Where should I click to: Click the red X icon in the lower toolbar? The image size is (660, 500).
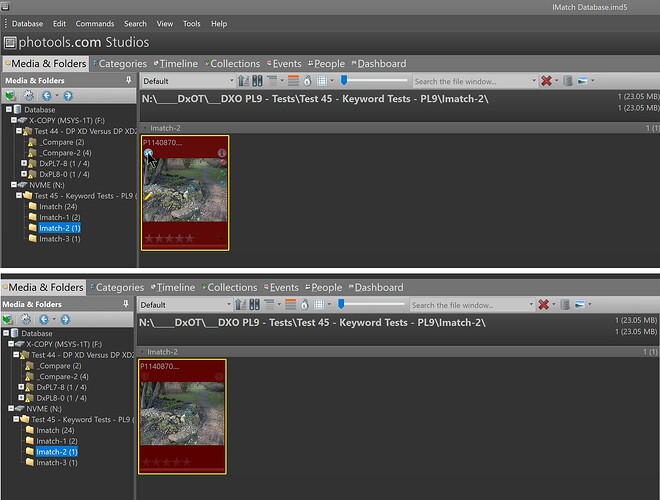[544, 305]
